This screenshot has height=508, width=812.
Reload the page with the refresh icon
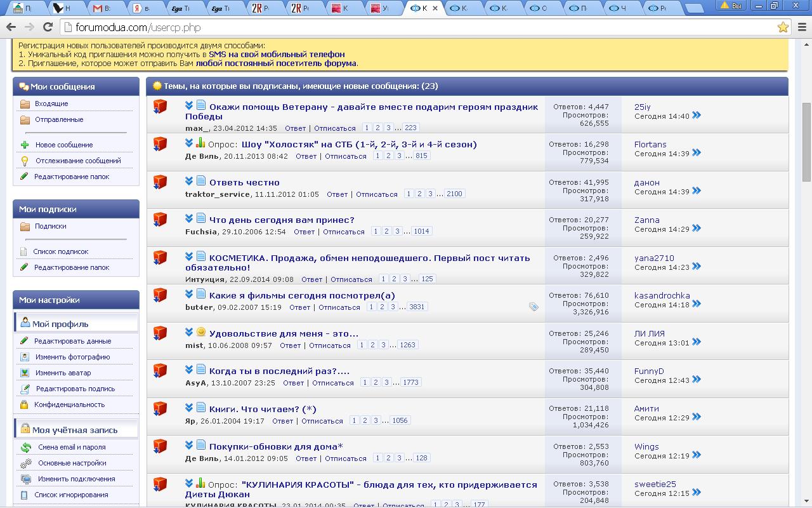[48, 27]
